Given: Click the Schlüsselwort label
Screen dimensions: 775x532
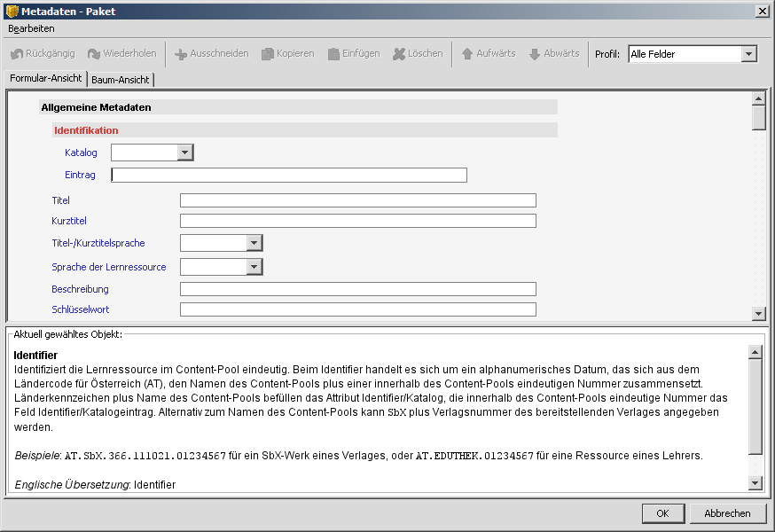Looking at the screenshot, I should pyautogui.click(x=80, y=309).
